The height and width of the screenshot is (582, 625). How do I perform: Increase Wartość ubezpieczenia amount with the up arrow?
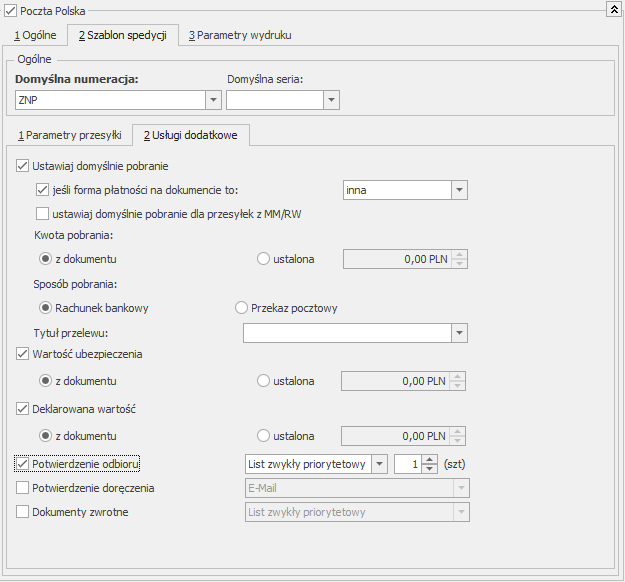coord(458,377)
